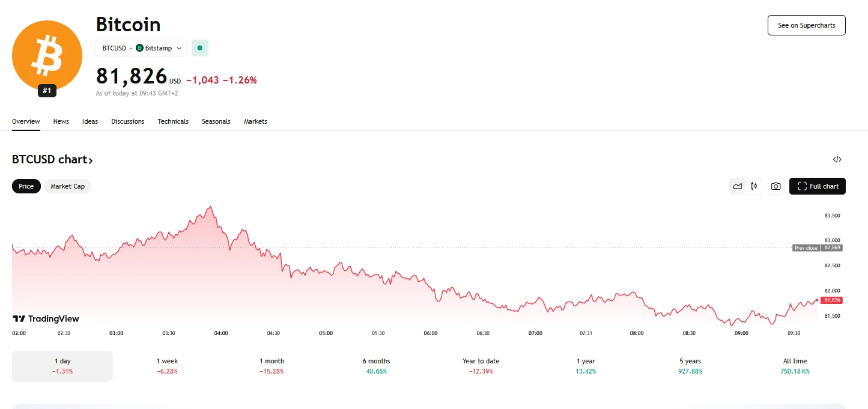The height and width of the screenshot is (409, 868).
Task: Click the TradingView logo on chart
Action: (x=46, y=319)
